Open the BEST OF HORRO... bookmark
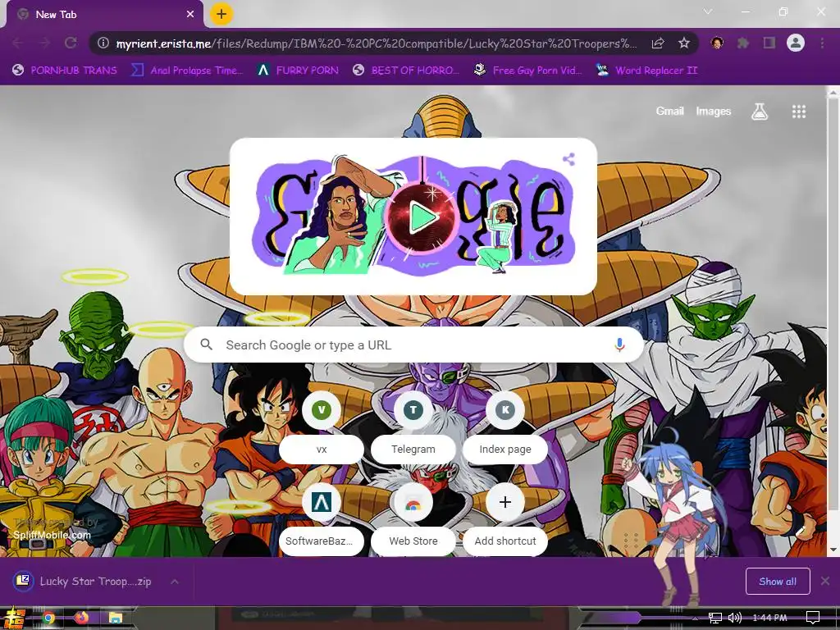 (406, 71)
